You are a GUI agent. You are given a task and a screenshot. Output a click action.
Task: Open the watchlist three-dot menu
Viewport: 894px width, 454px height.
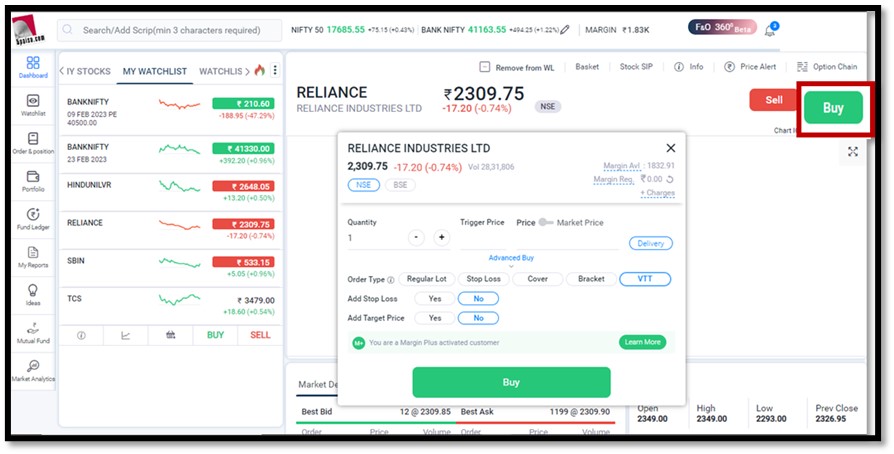[275, 71]
